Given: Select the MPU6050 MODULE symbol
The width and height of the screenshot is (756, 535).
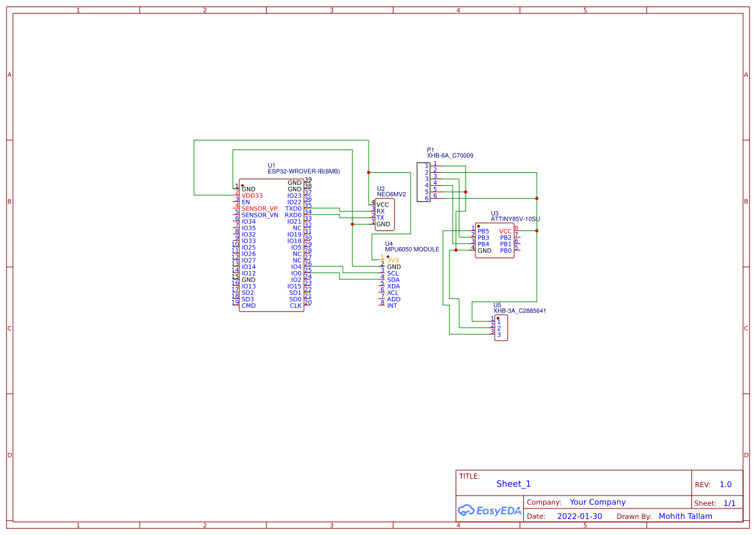Looking at the screenshot, I should (x=394, y=278).
